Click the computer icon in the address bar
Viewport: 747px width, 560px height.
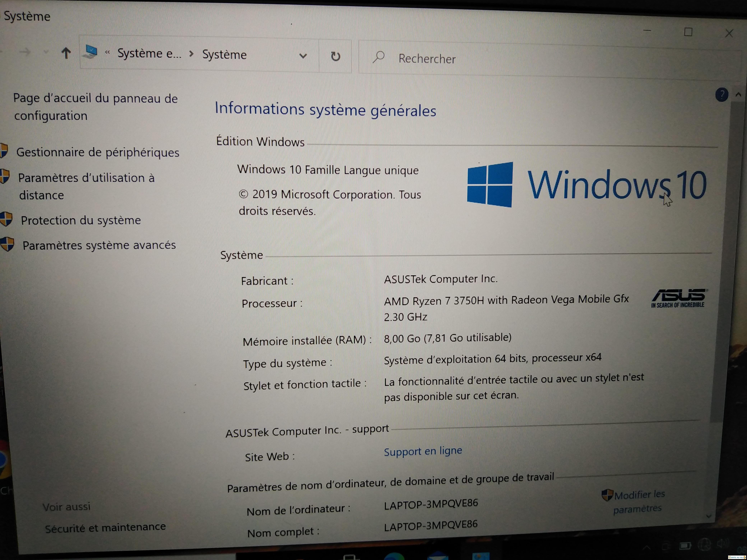pos(90,52)
